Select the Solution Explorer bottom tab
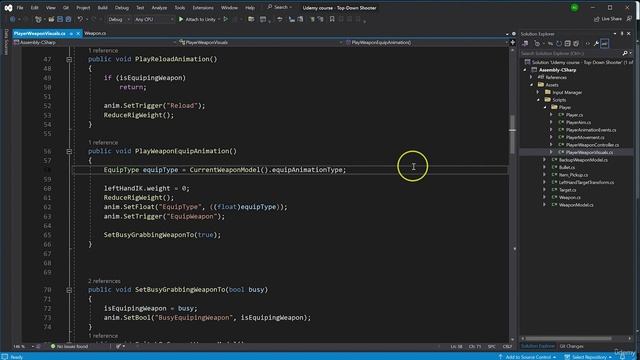The image size is (640, 360). [538, 346]
